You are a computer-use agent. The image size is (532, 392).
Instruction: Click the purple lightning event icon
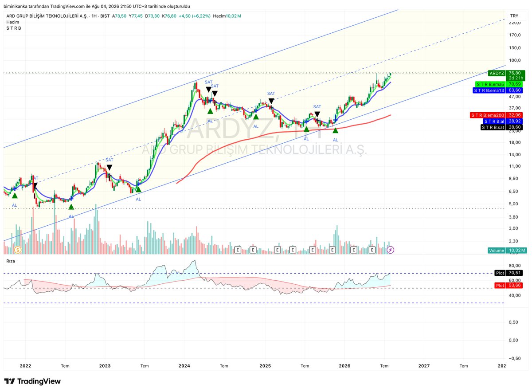click(x=391, y=250)
